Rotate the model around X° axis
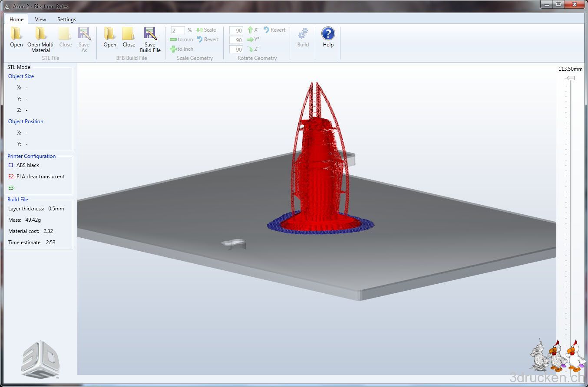 tap(253, 30)
